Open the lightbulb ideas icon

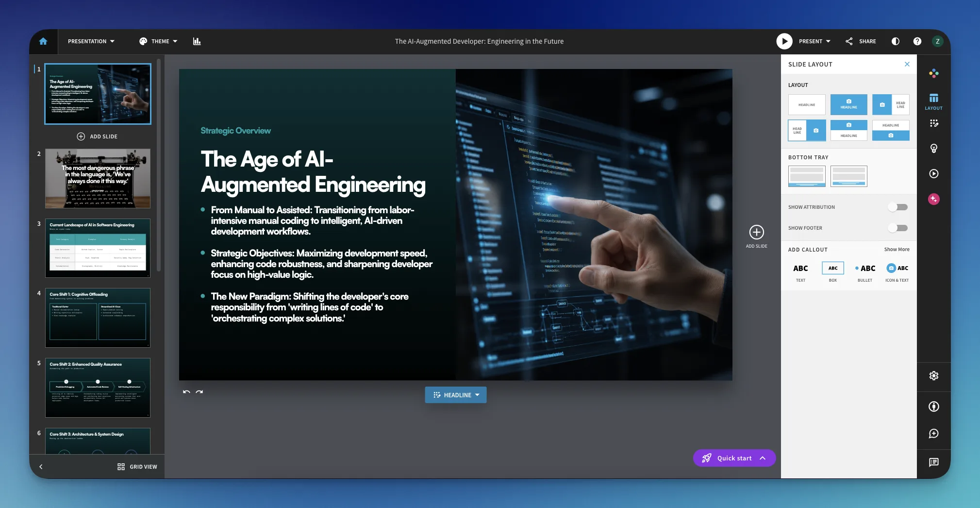pyautogui.click(x=933, y=149)
